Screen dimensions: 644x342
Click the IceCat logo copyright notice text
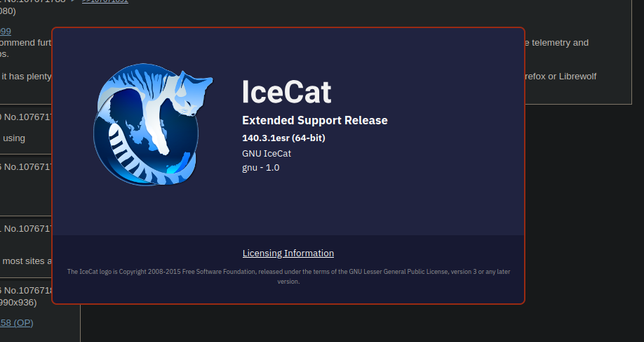click(x=288, y=276)
